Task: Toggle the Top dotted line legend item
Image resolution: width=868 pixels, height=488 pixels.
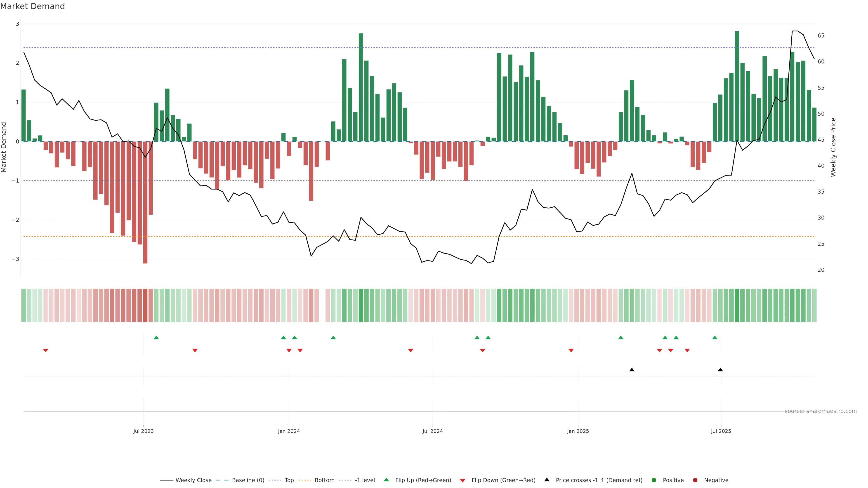Action: [289, 480]
